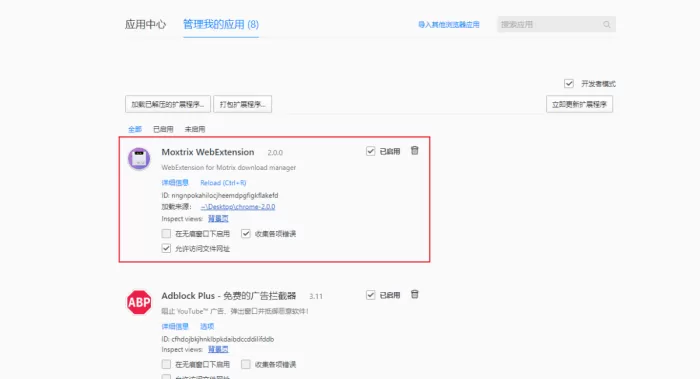Click the red ABP extension icon
Image resolution: width=700 pixels, height=379 pixels.
coord(139,302)
